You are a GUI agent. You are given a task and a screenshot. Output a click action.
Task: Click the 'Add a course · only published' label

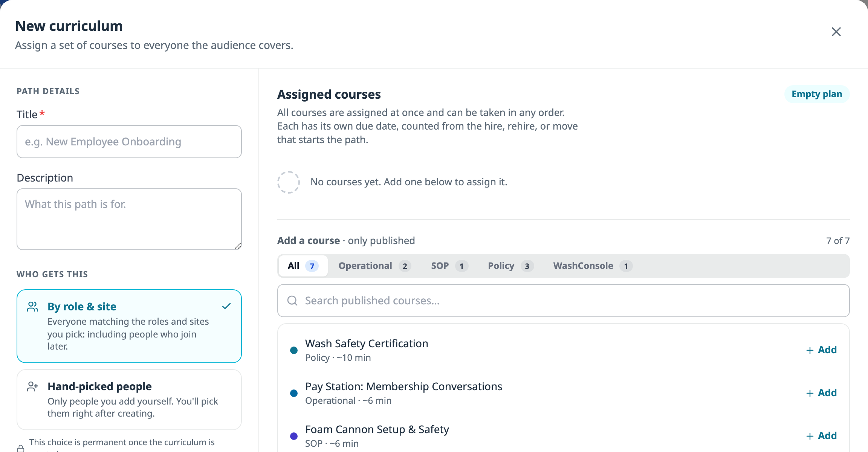pos(346,241)
